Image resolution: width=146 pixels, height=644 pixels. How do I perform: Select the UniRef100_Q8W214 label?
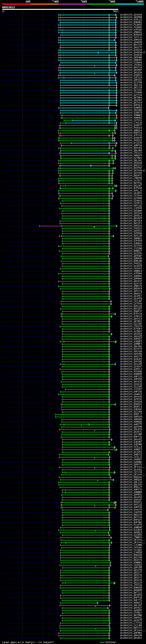coord(131,130)
